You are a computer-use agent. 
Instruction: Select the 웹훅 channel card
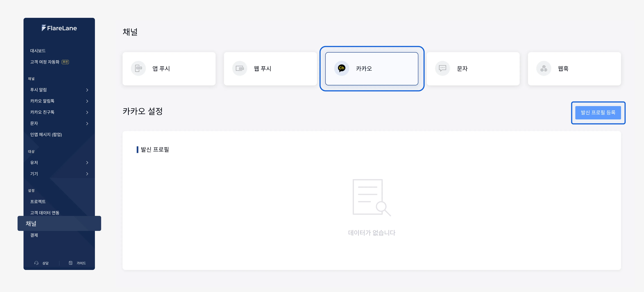click(574, 69)
